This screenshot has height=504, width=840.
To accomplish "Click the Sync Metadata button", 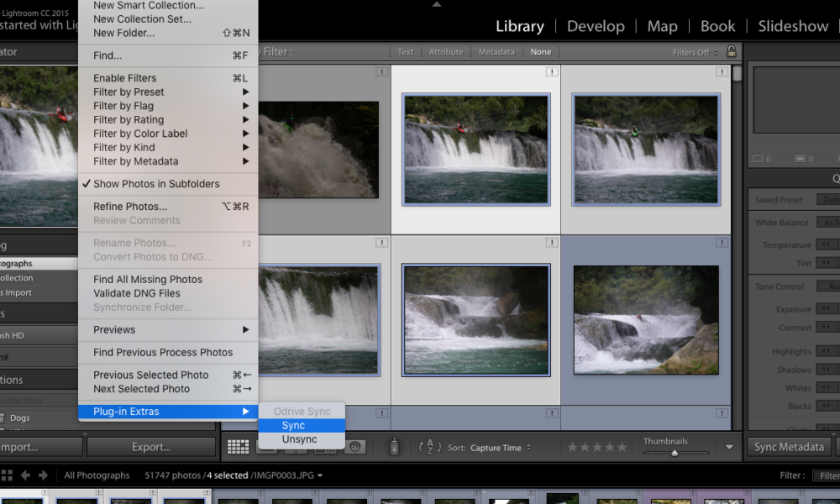I will (x=789, y=447).
